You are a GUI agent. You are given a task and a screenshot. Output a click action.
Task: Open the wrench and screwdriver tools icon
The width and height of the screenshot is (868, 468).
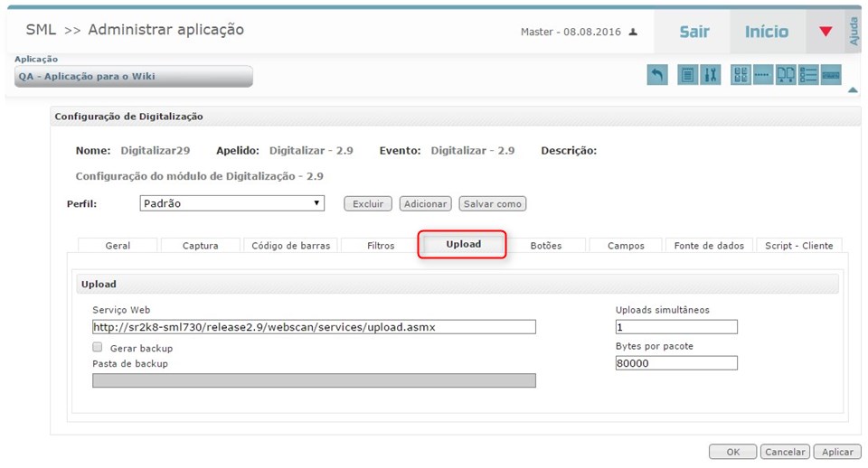coord(711,76)
